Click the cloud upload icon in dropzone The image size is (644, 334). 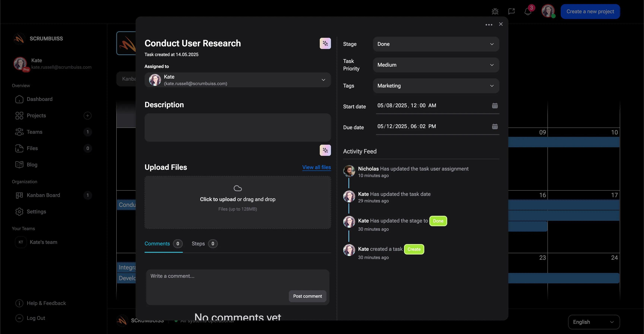(238, 188)
